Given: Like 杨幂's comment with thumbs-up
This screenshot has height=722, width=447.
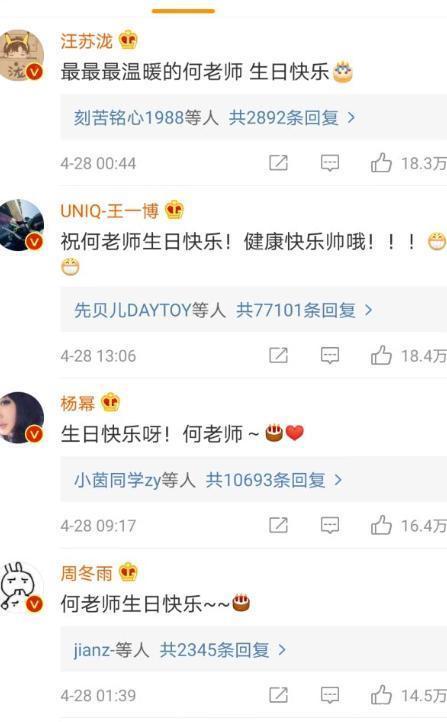Looking at the screenshot, I should click(x=381, y=525).
